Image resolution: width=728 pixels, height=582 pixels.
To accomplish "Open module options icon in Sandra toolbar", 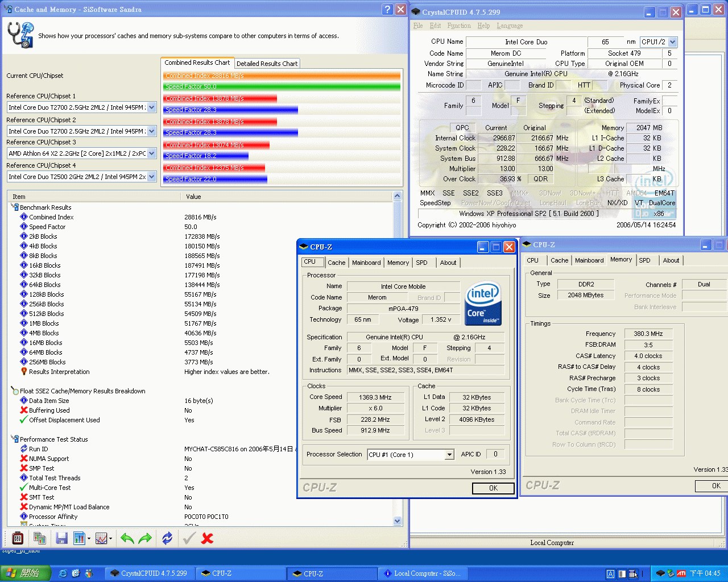I will tap(18, 537).
